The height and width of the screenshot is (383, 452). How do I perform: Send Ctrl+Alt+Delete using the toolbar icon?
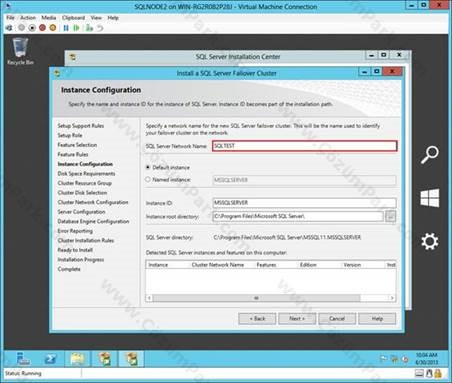click(9, 28)
